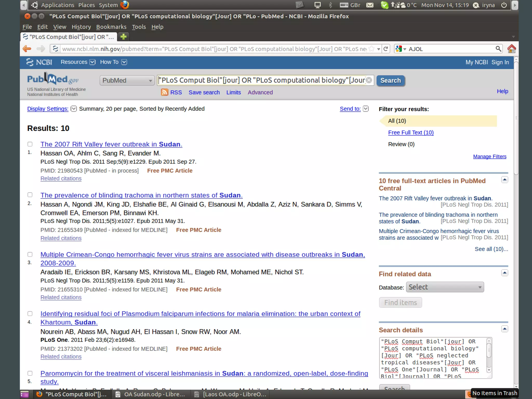Open the Bookmarks menu
The height and width of the screenshot is (399, 532).
111,27
